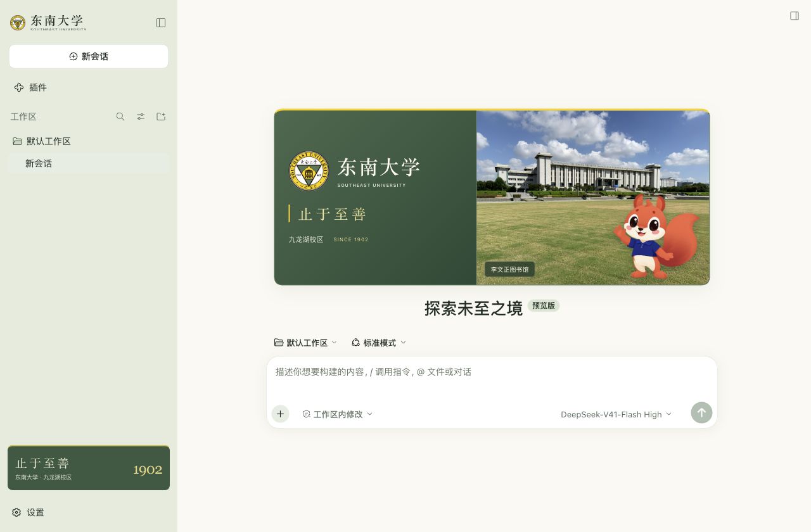Click the squirrel mascot on banner

656,236
